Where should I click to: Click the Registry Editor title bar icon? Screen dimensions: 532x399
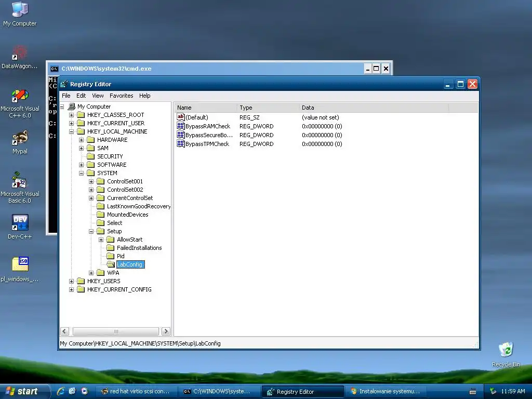pyautogui.click(x=64, y=84)
